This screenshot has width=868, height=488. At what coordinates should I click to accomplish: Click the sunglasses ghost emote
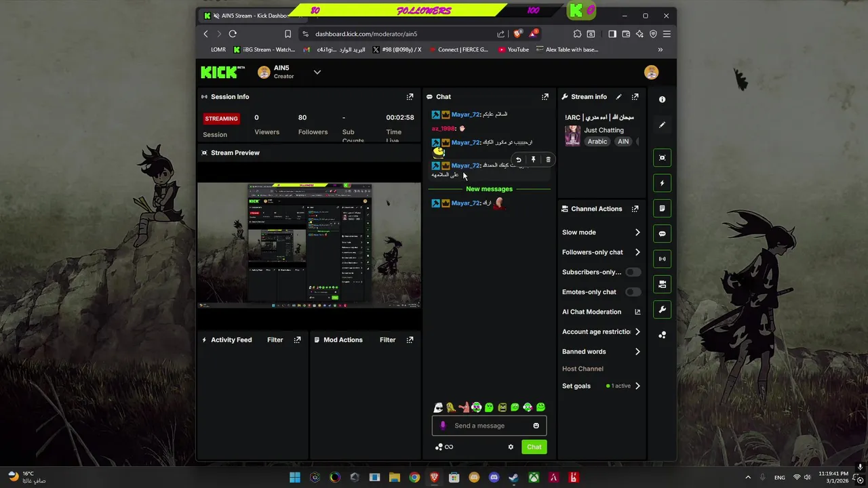[x=438, y=407]
